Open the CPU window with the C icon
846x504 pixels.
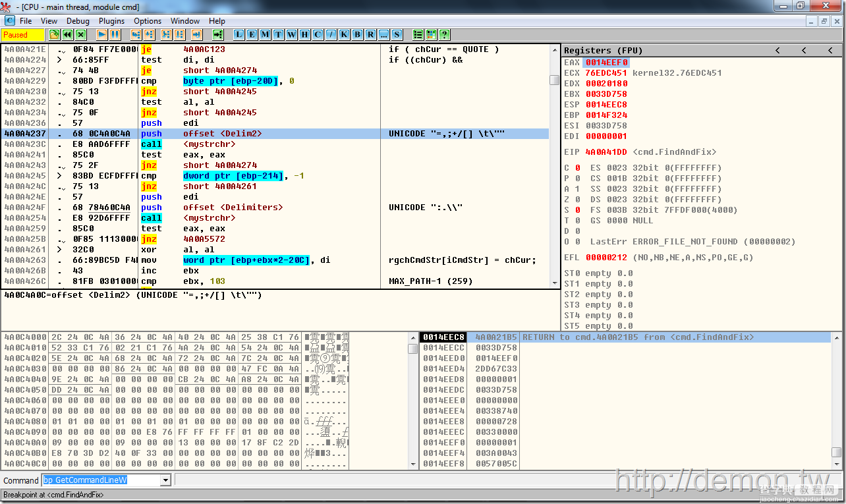click(x=318, y=34)
